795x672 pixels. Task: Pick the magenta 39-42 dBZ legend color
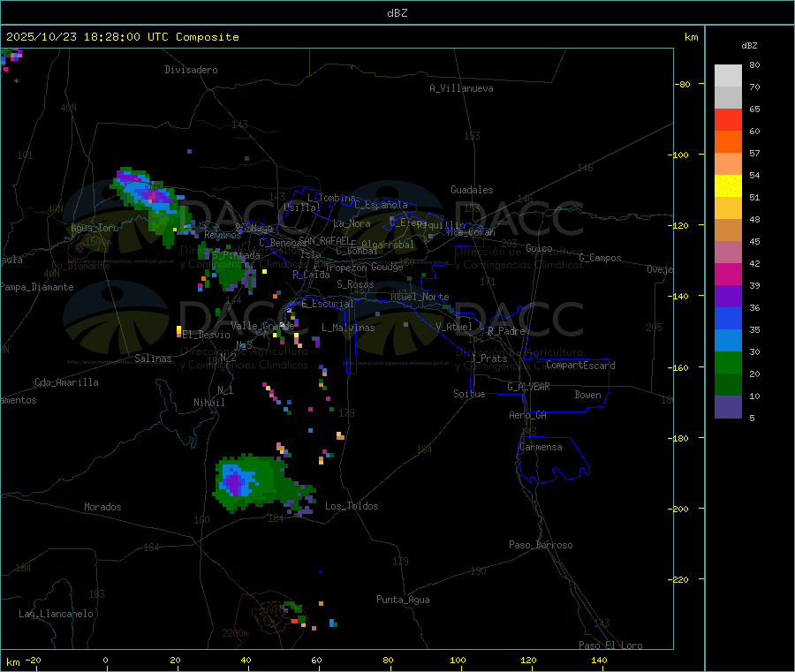click(728, 274)
